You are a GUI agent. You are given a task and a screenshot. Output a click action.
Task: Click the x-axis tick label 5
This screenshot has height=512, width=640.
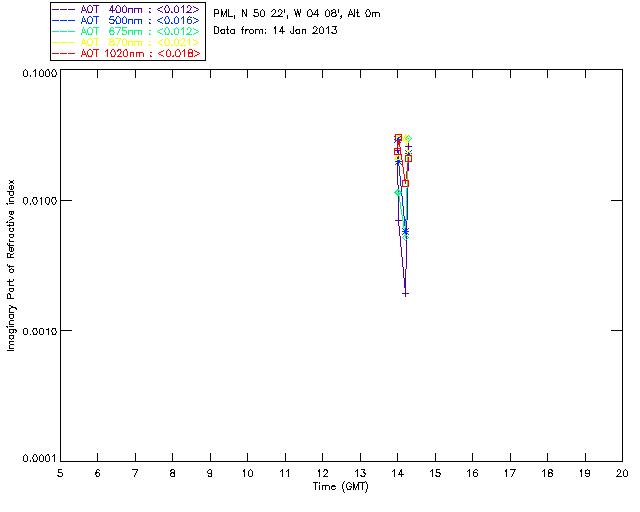pyautogui.click(x=60, y=474)
